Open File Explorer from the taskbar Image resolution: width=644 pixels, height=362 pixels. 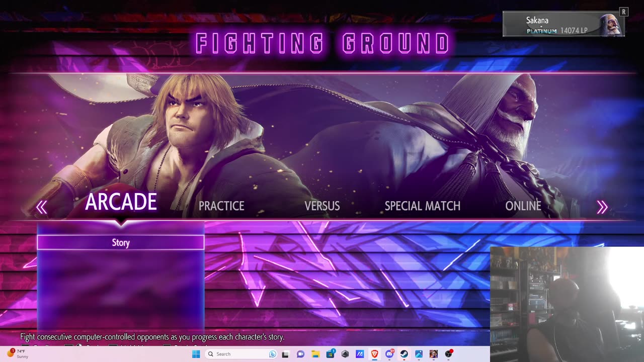pos(315,354)
